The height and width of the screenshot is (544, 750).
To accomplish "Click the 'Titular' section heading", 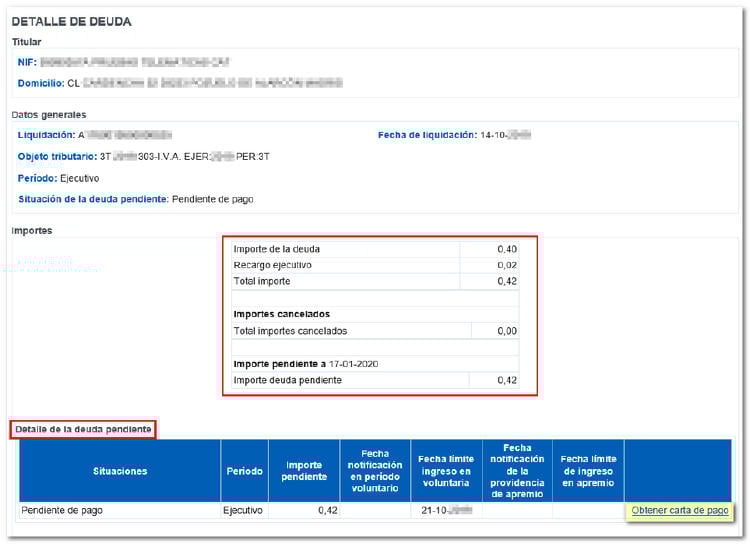I will [x=26, y=42].
